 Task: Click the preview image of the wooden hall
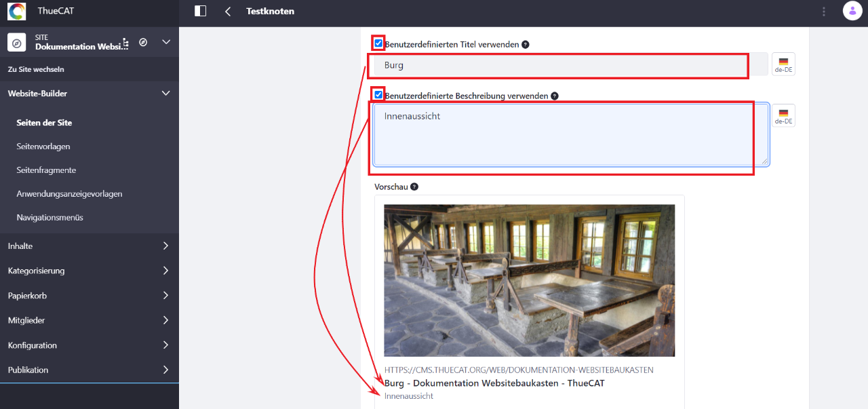coord(529,280)
